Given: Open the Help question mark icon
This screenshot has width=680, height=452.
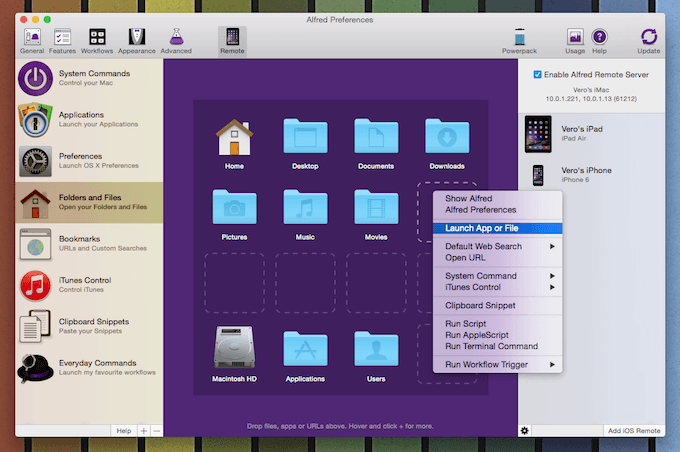Looking at the screenshot, I should point(599,37).
